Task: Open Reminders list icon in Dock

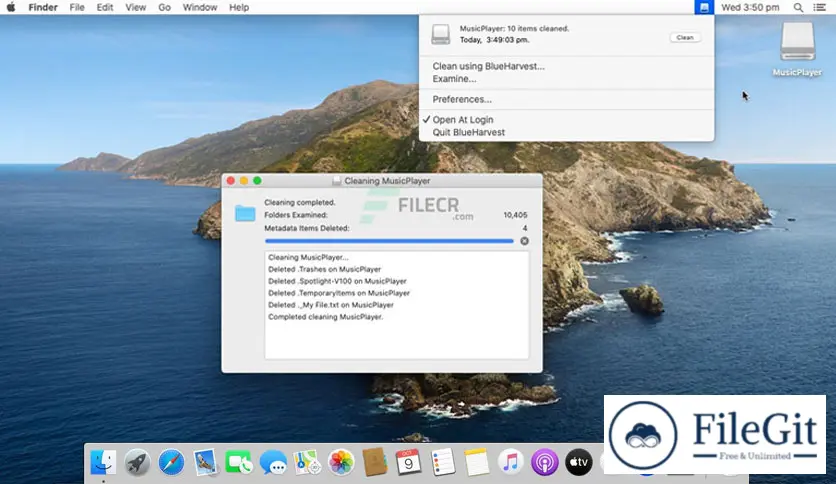Action: (x=443, y=462)
